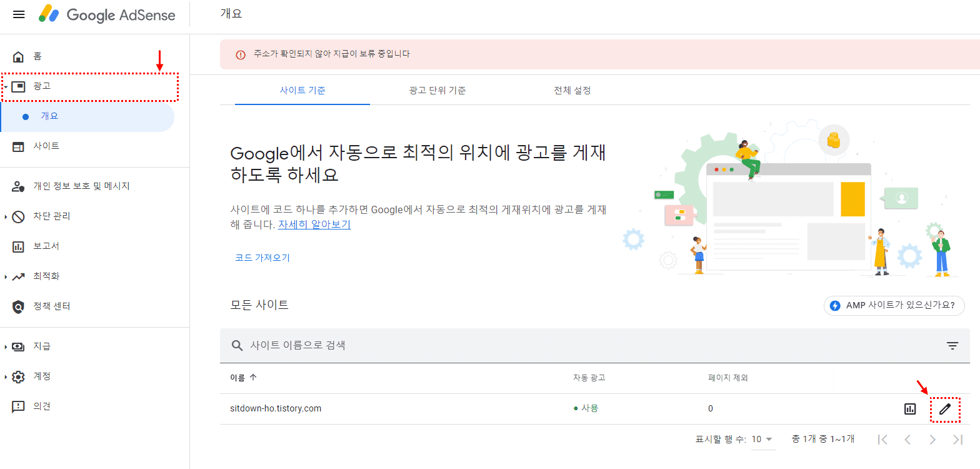The height and width of the screenshot is (469, 980).
Task: Click the 페이지 제외 column header
Action: click(x=728, y=378)
